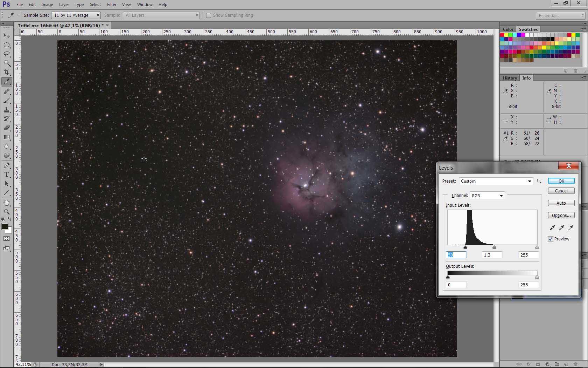Expand the Channel RGB dropdown
Screen dimensions: 588x368
coord(487,196)
